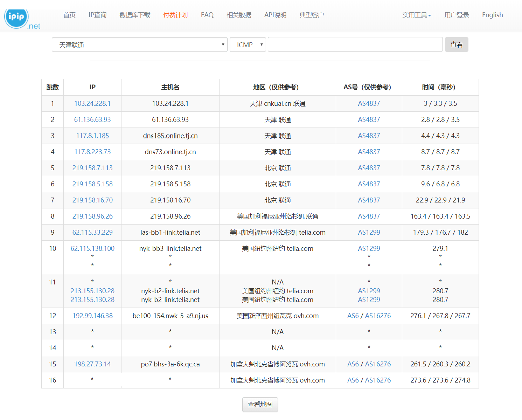Select hostname dns185.online.tj.cn
The height and width of the screenshot is (420, 522).
tap(170, 136)
